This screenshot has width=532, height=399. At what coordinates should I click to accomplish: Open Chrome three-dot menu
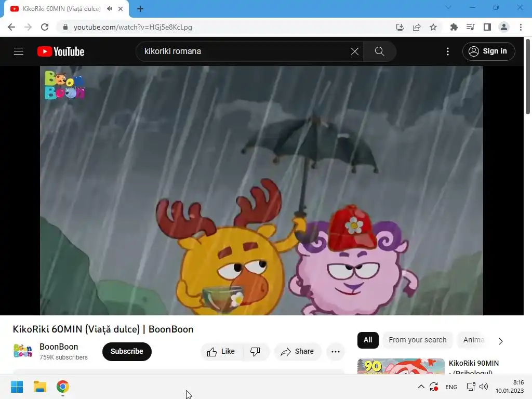521,27
